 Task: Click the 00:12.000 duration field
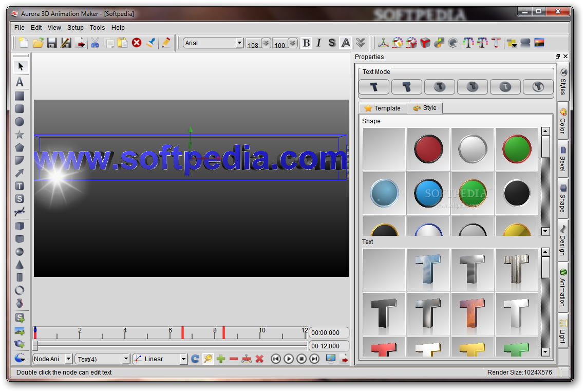click(x=329, y=346)
